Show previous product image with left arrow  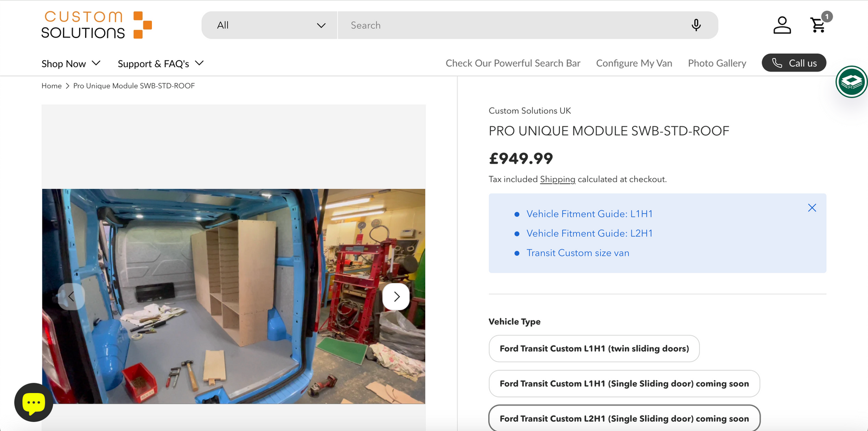[72, 297]
